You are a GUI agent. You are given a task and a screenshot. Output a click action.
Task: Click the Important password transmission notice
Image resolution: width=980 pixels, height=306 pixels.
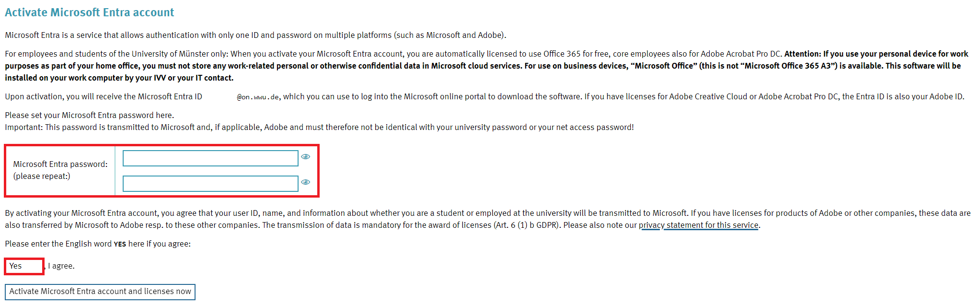point(319,127)
